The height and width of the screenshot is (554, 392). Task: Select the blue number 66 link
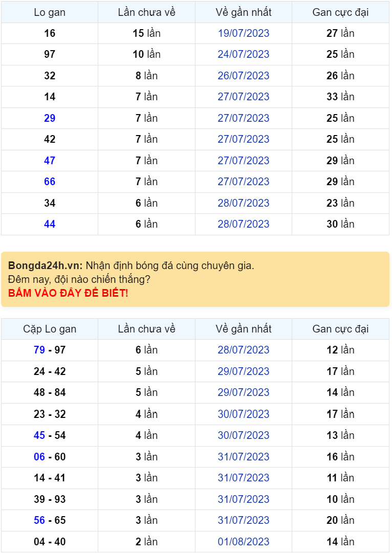click(50, 182)
